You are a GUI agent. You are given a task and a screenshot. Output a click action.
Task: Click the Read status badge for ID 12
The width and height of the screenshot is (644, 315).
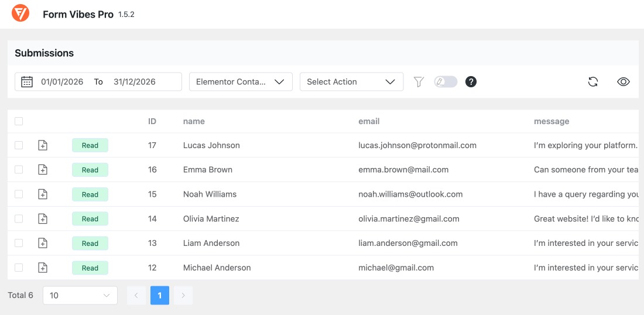click(x=90, y=268)
